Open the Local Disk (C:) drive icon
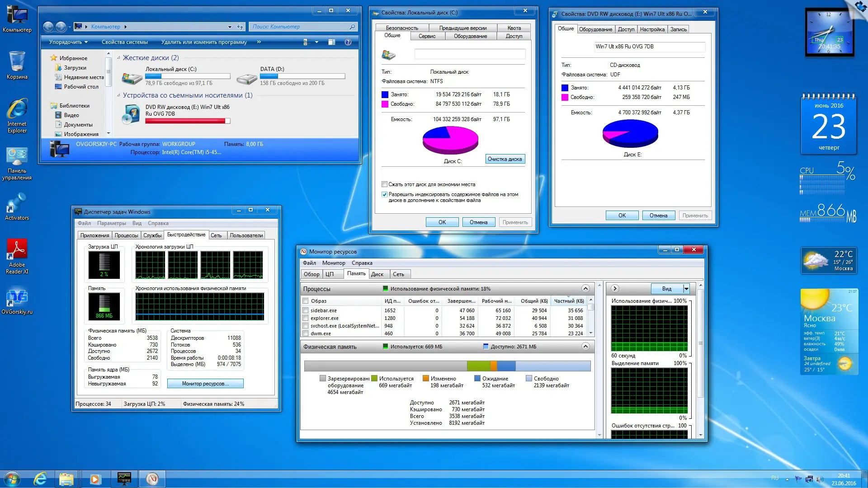868x488 pixels. coord(132,78)
